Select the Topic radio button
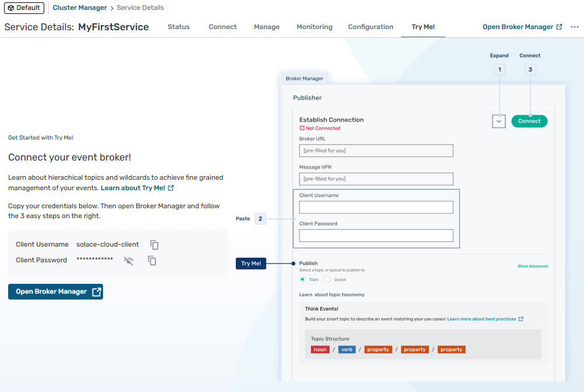The image size is (584, 392). click(303, 279)
